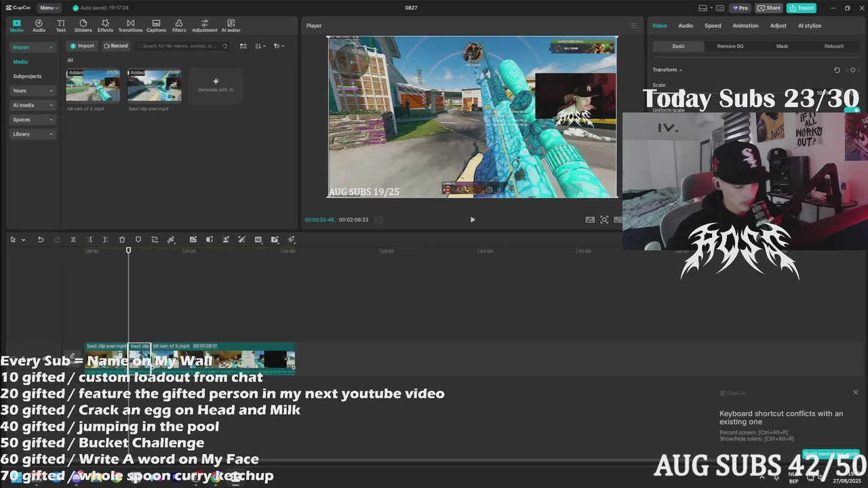Click the snapshot focus icon in player
This screenshot has height=488, width=868.
coord(604,220)
